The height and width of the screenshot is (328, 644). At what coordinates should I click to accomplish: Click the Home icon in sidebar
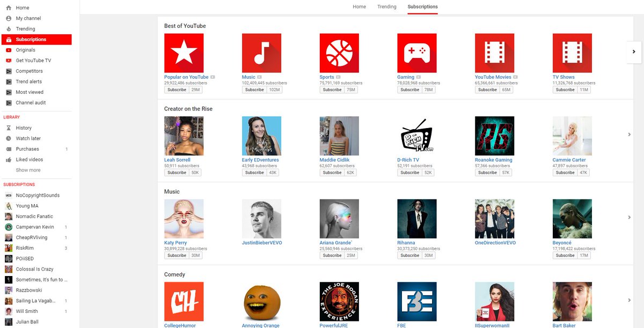(9, 8)
